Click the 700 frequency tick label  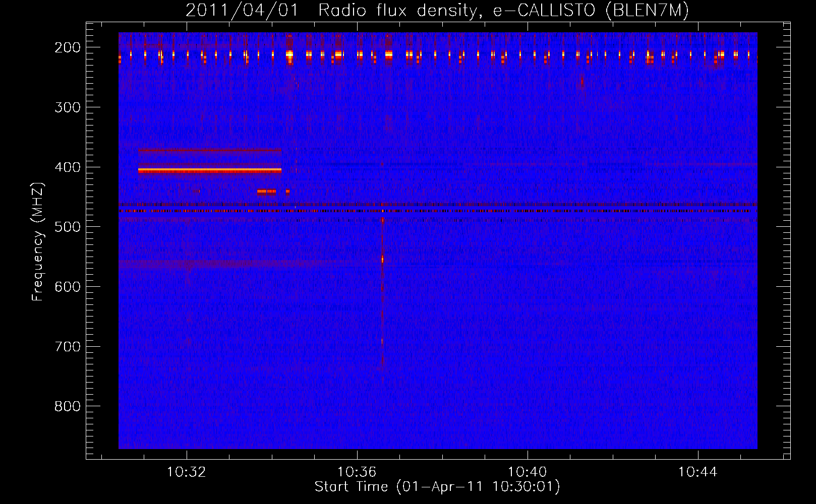(68, 347)
